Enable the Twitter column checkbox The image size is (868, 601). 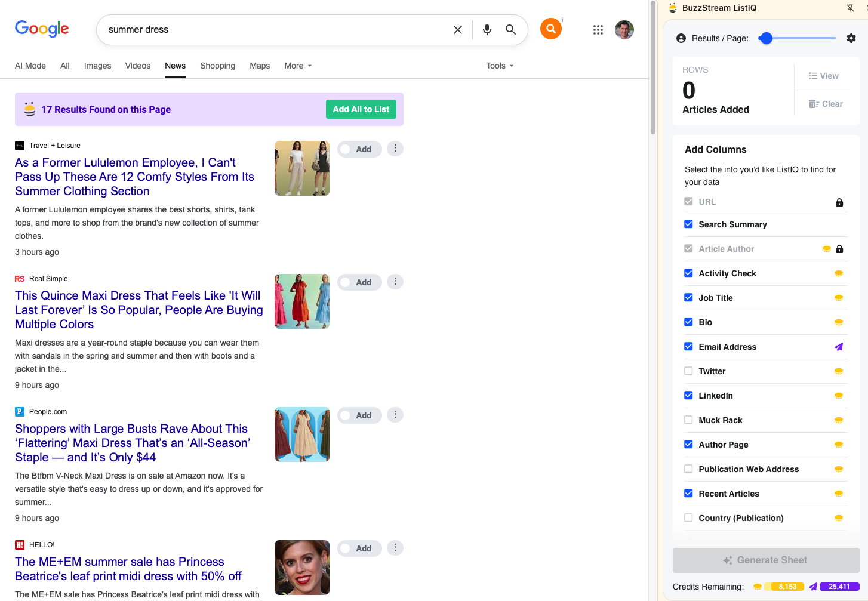688,371
